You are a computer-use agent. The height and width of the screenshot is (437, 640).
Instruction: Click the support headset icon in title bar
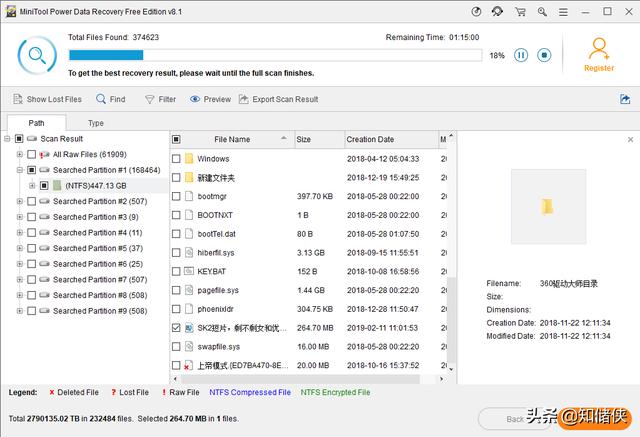coord(498,12)
